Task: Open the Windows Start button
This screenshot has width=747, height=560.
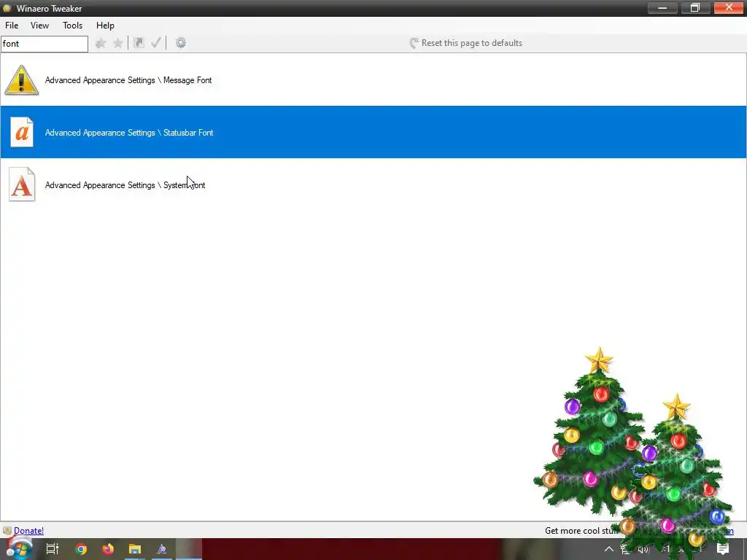Action: (19, 548)
